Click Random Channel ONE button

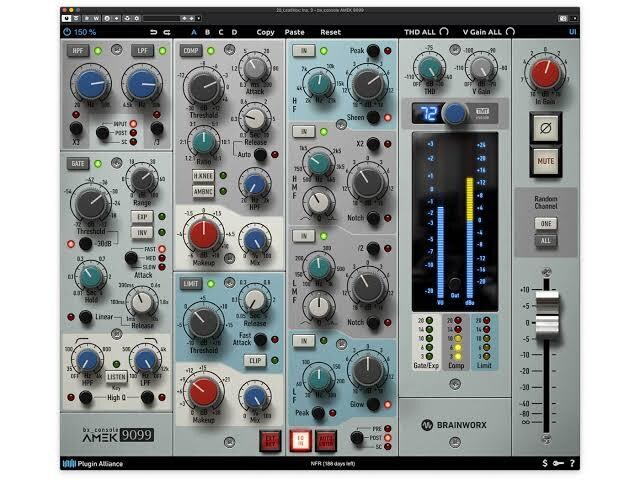546,224
